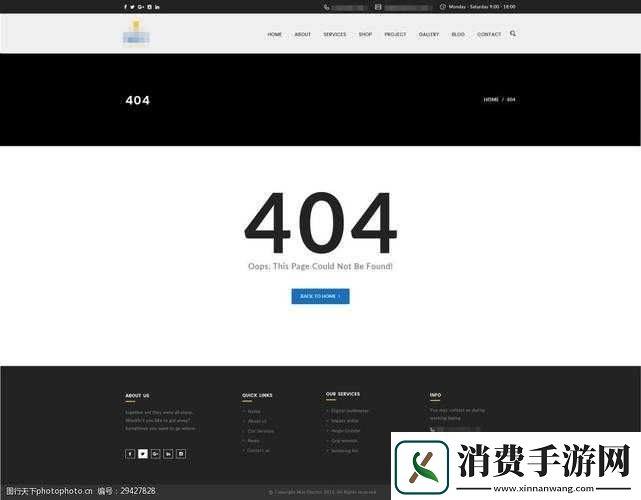Screen dimensions: 641x500
Task: Click the opening hours text in top bar
Action: pos(482,7)
